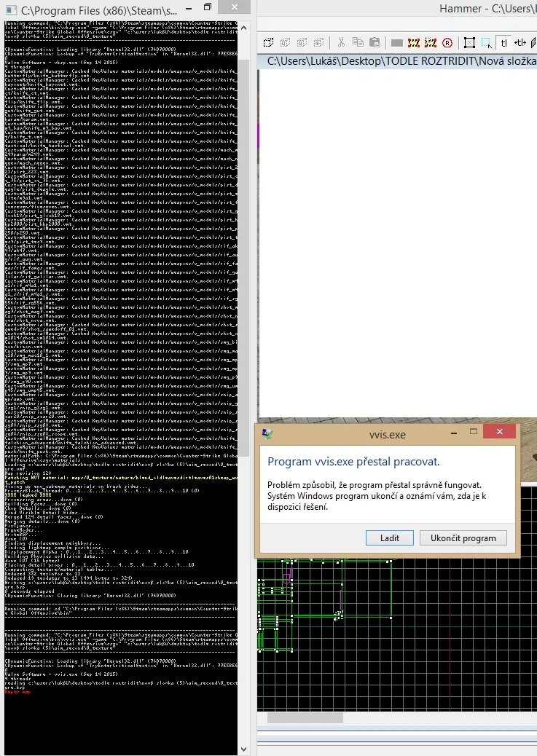Screen dimensions: 537x756
Task: Click the Hammer 2D view horizontal scrollbar thumb
Action: [x=305, y=718]
